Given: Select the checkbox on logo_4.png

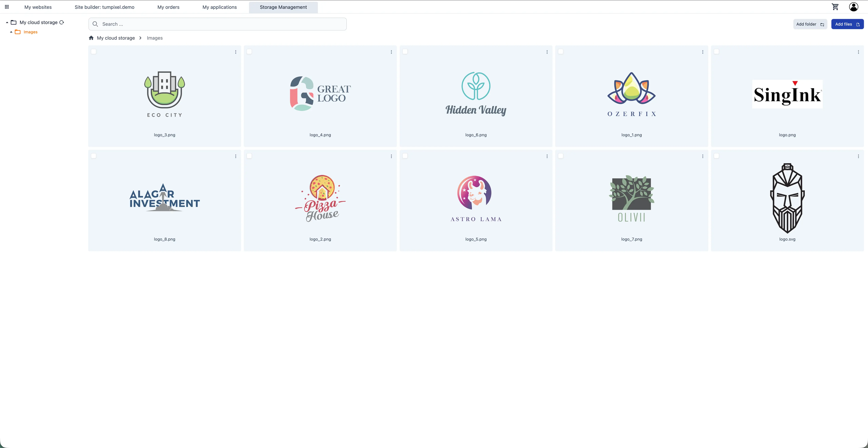Looking at the screenshot, I should [x=250, y=51].
